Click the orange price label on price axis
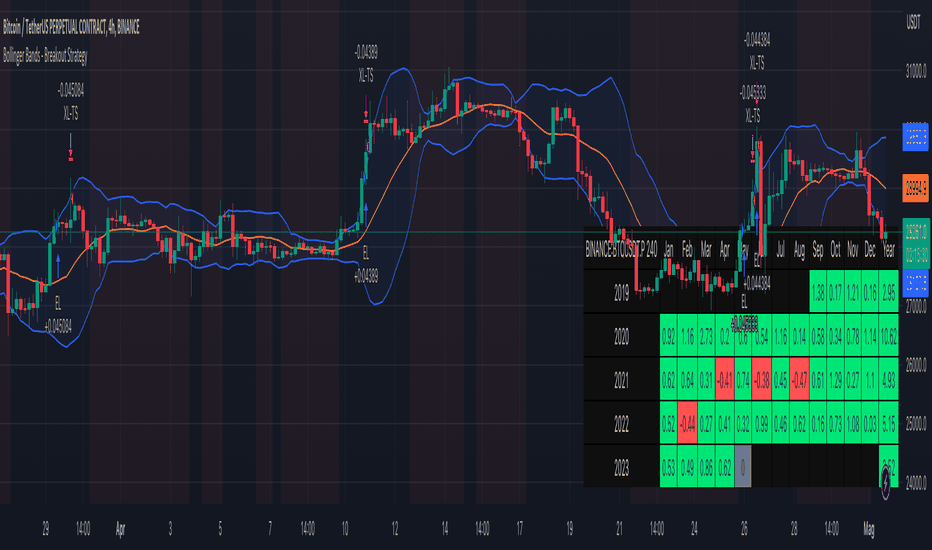The height and width of the screenshot is (550, 932). click(915, 186)
